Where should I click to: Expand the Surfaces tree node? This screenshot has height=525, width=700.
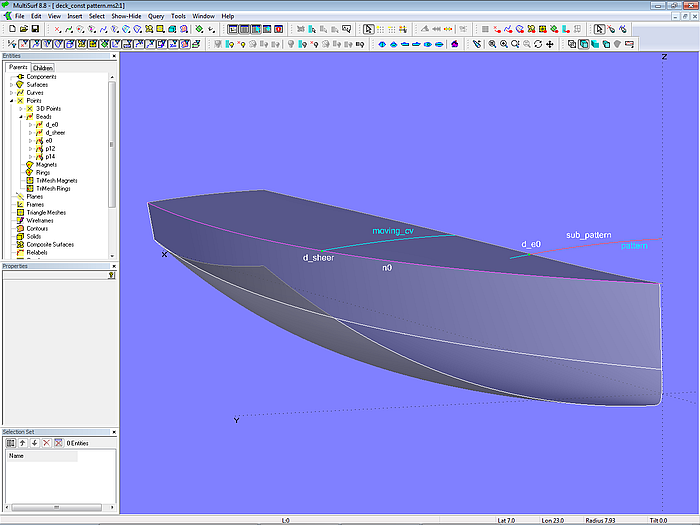(12, 85)
